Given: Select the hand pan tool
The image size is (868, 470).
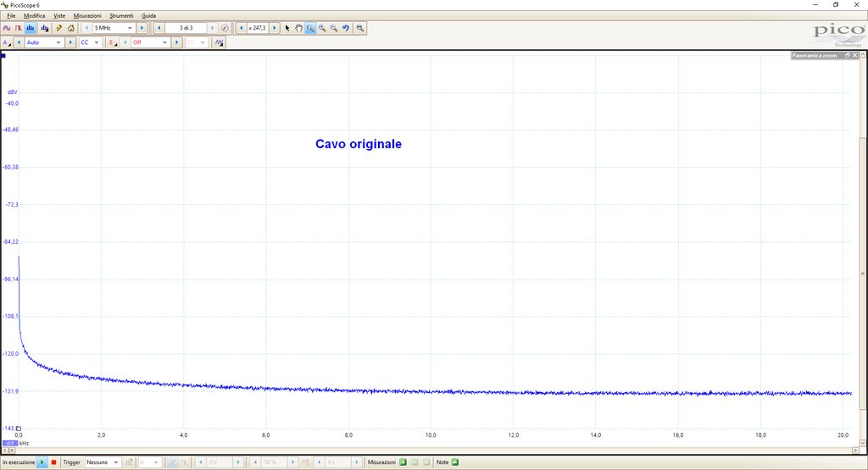Looking at the screenshot, I should tap(298, 28).
